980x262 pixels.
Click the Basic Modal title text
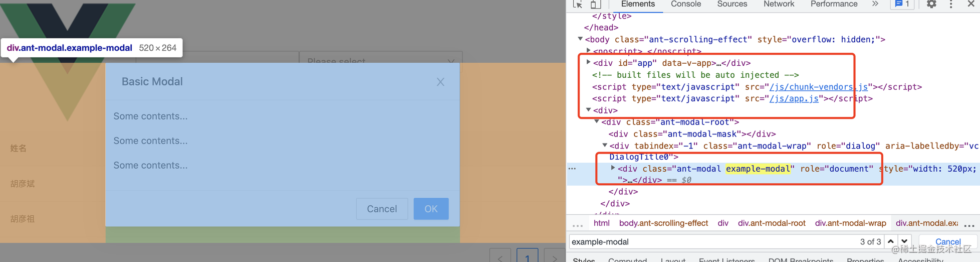152,81
